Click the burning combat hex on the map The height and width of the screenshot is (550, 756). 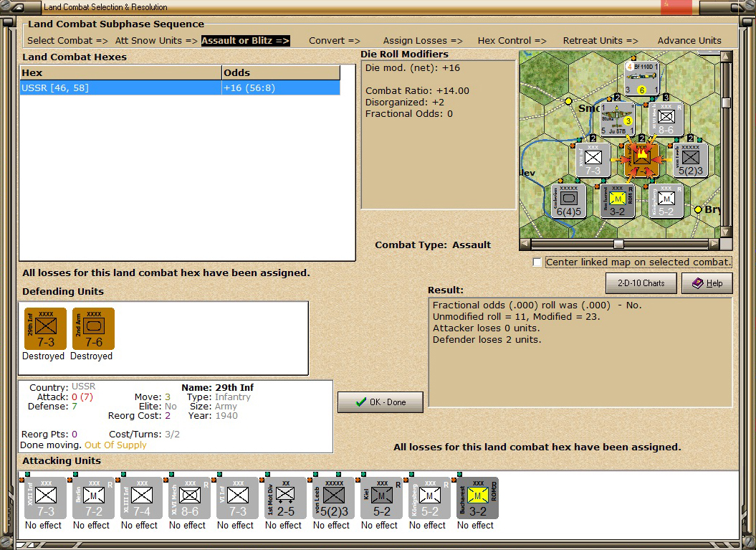coord(641,159)
